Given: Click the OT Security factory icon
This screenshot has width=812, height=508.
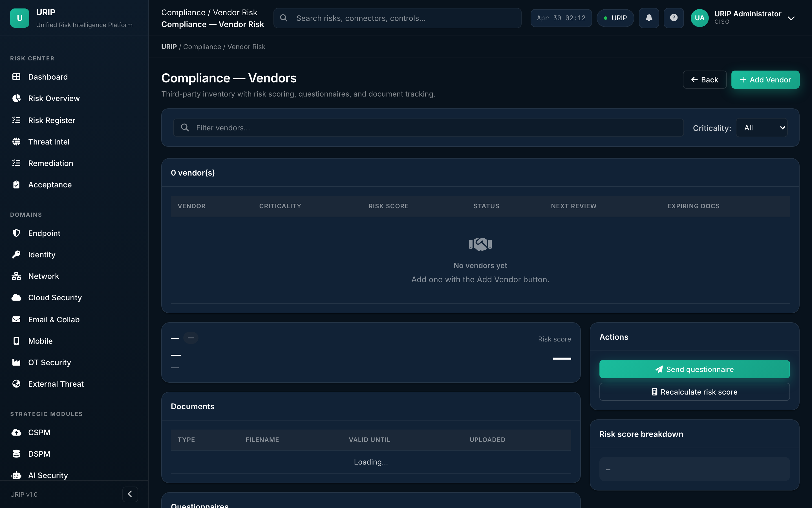Looking at the screenshot, I should click(x=16, y=363).
